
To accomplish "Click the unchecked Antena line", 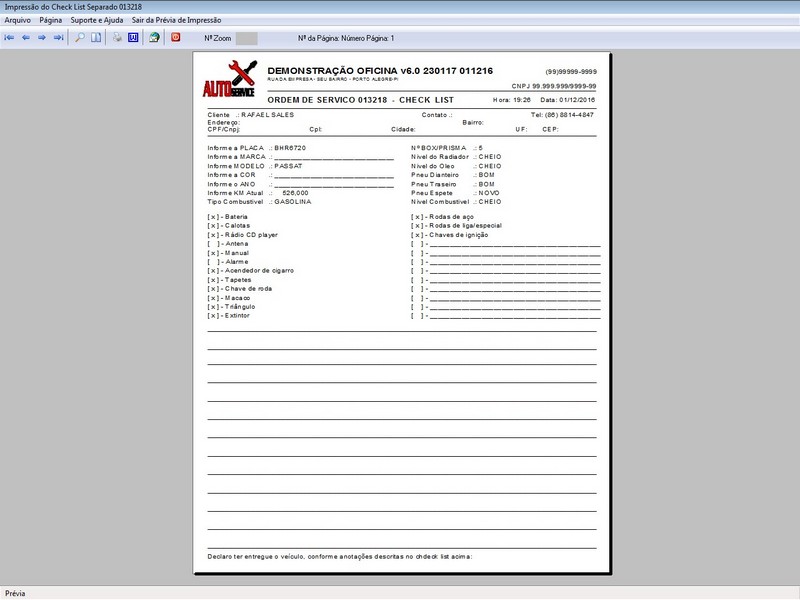I will click(228, 244).
